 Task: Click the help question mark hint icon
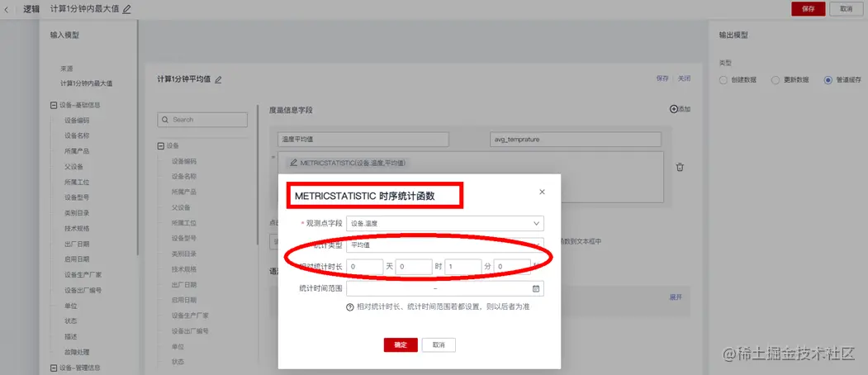coord(350,307)
